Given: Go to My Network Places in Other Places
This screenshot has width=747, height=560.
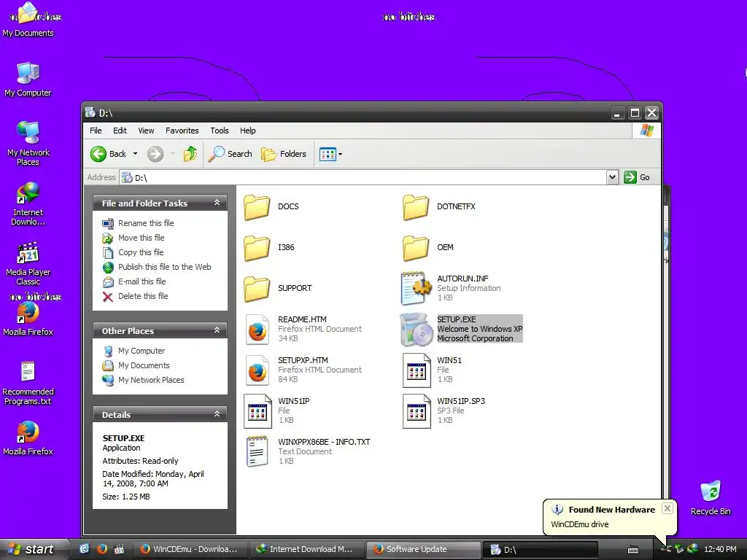Looking at the screenshot, I should (151, 380).
